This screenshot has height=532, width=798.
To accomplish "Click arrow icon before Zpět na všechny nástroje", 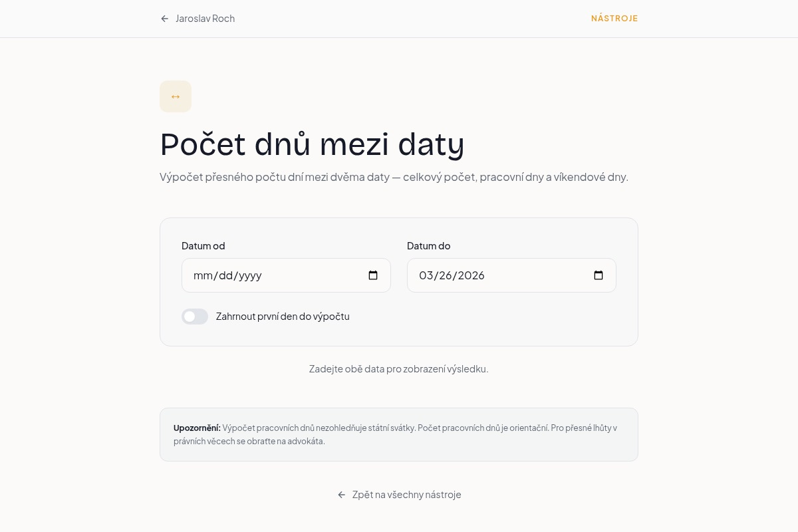I will (x=342, y=495).
